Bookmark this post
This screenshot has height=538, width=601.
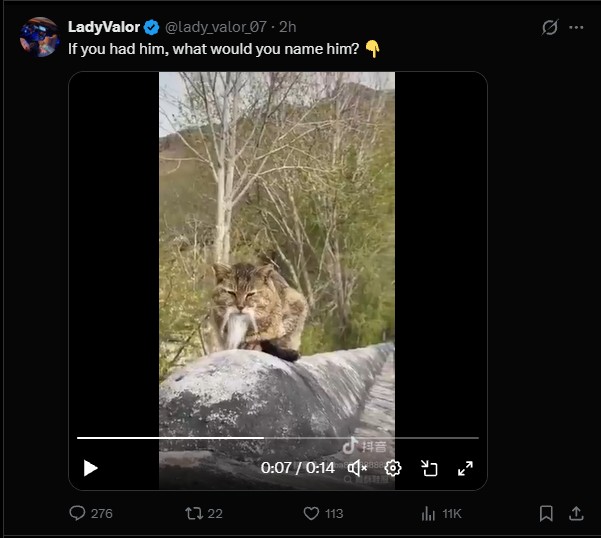(x=546, y=513)
